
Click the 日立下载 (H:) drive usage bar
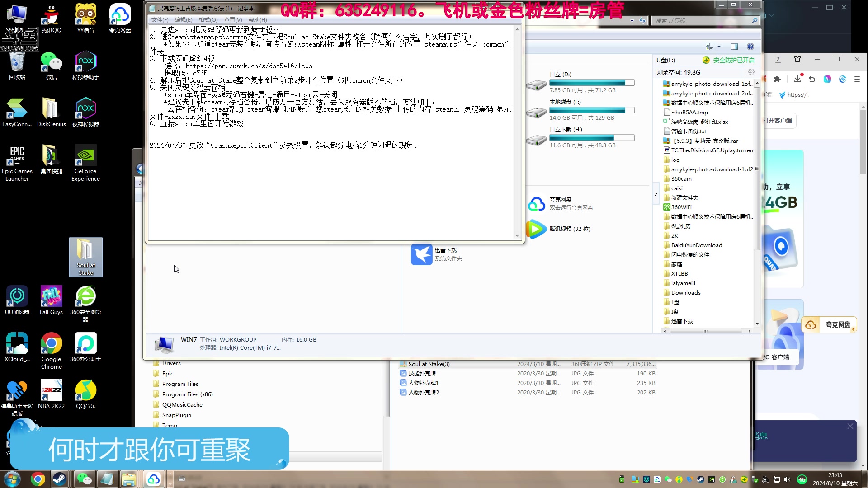pos(592,138)
